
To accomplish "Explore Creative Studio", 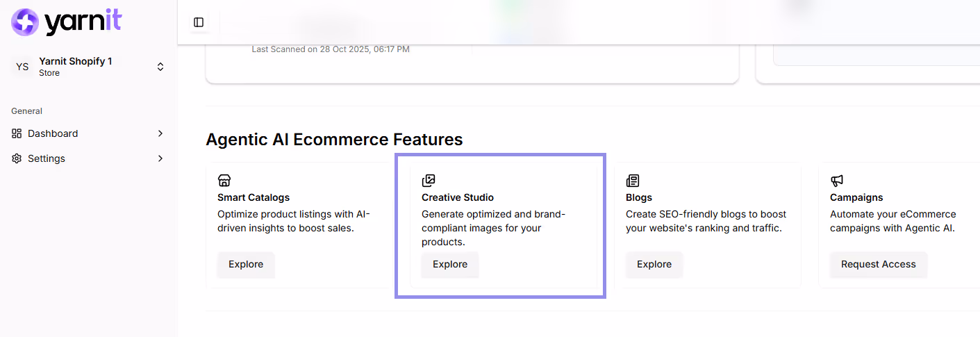I will (450, 264).
